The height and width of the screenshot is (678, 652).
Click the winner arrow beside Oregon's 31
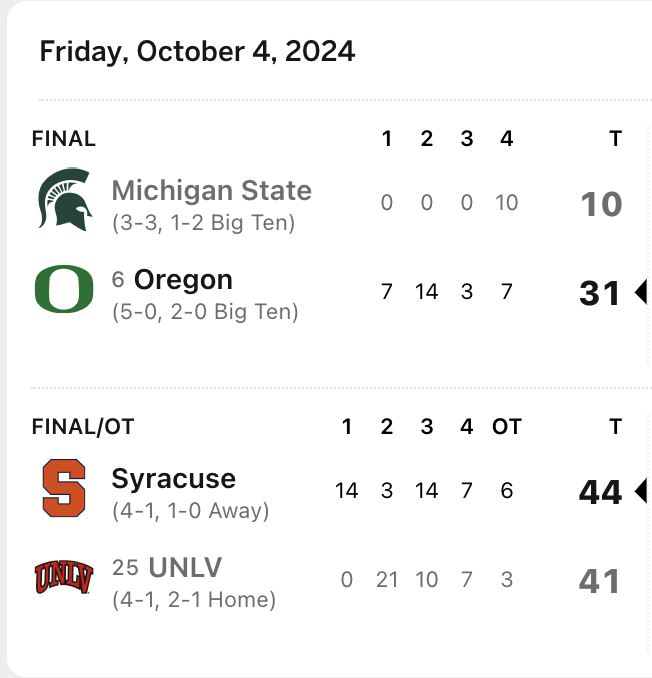point(642,292)
